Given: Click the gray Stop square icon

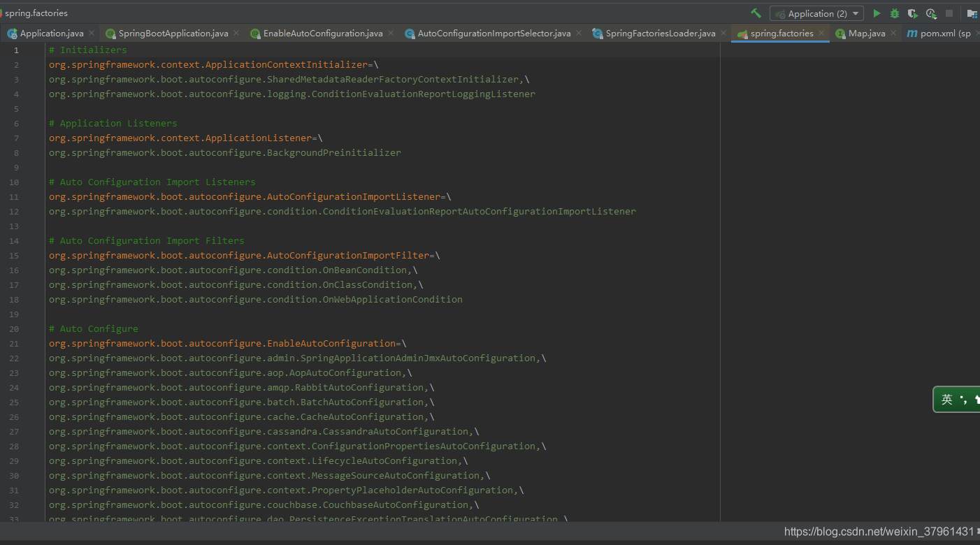Looking at the screenshot, I should point(949,13).
